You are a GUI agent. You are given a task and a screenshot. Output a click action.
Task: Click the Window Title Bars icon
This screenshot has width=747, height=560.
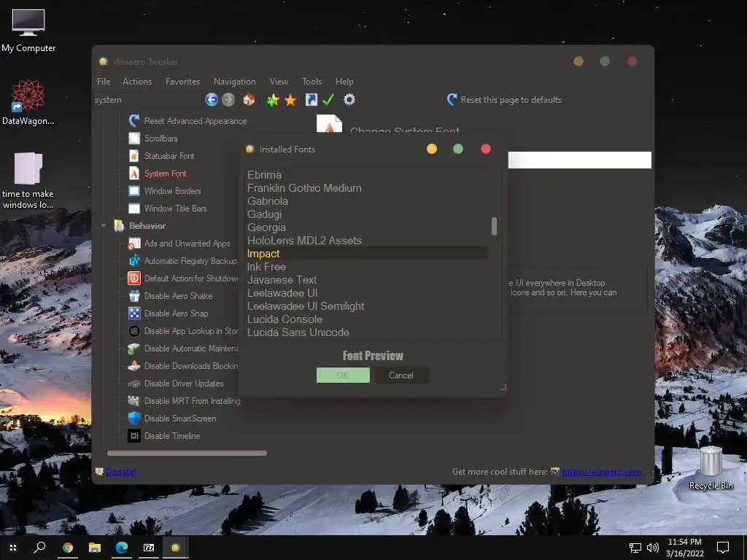[x=134, y=209]
